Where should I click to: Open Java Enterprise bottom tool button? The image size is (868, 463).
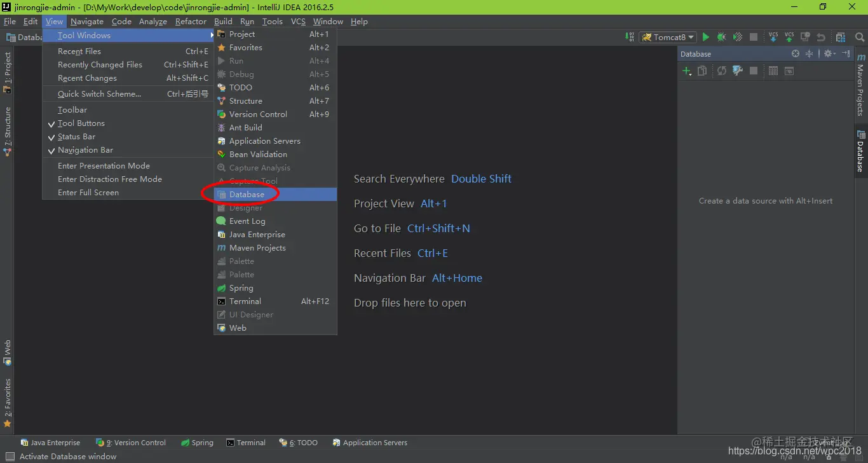pos(50,443)
